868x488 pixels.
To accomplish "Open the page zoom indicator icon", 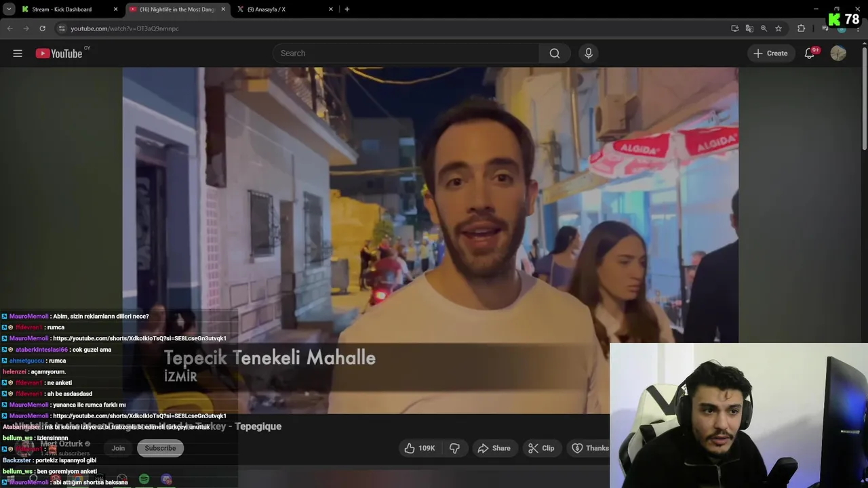I will point(764,28).
